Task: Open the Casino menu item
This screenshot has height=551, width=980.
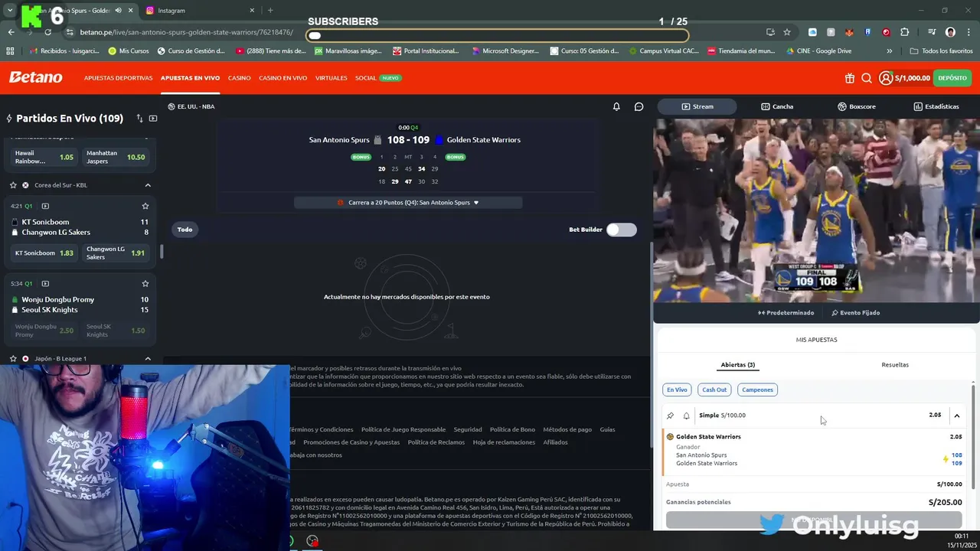Action: 239,78
